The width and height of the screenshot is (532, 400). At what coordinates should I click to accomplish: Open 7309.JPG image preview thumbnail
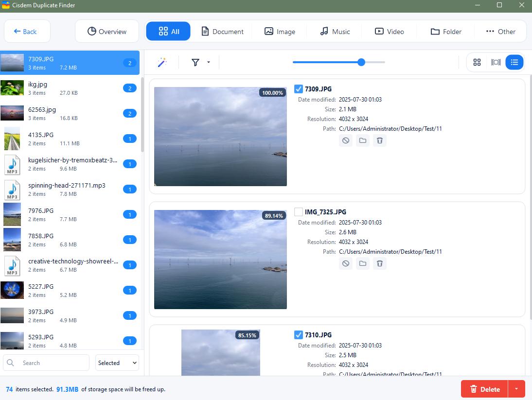point(221,137)
